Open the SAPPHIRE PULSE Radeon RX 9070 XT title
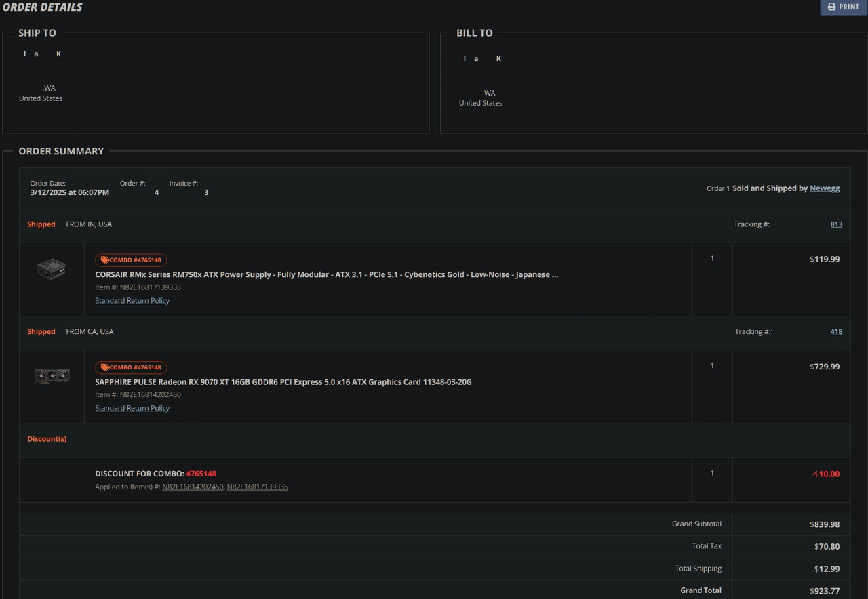868x599 pixels. click(x=283, y=382)
